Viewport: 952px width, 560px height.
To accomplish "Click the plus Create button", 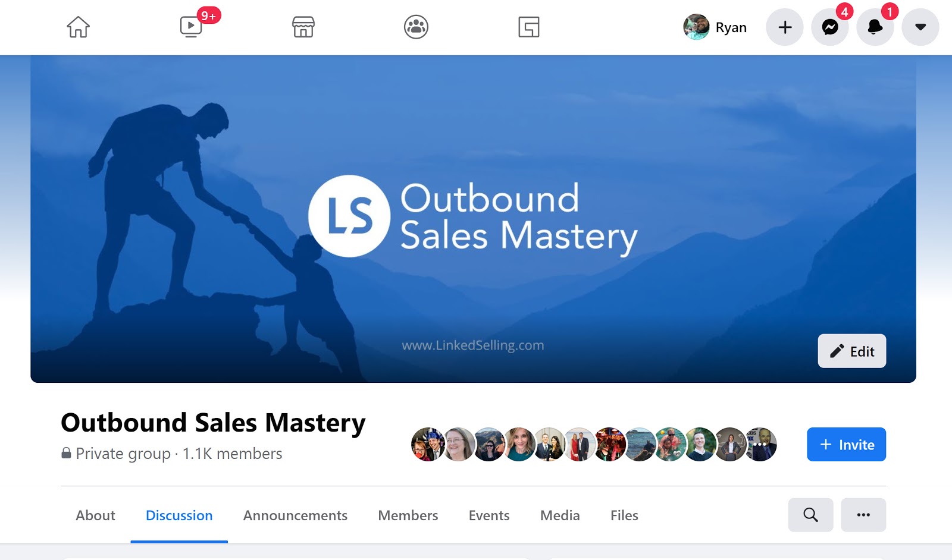I will tap(785, 27).
